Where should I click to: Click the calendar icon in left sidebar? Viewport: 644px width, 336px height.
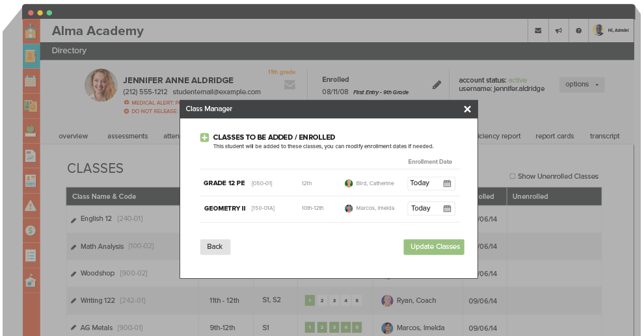tap(31, 81)
